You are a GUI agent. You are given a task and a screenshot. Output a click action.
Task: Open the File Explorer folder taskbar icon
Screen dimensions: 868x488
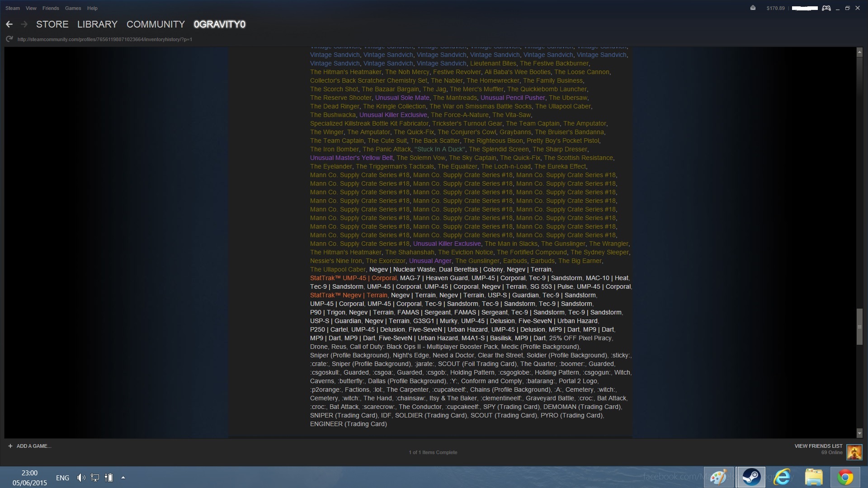coord(813,477)
